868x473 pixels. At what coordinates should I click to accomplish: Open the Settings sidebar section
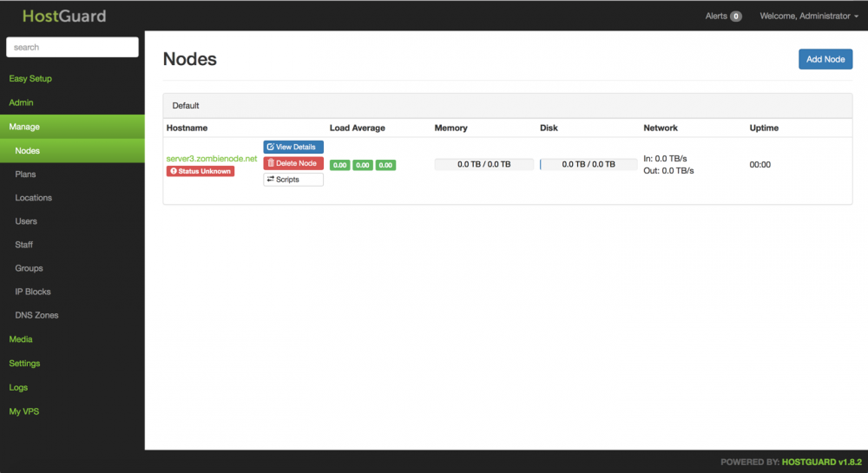(x=24, y=364)
